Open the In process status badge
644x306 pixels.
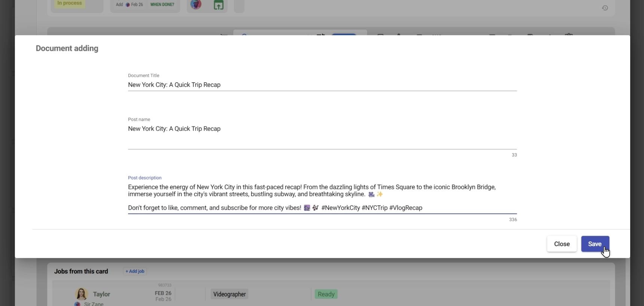70,3
